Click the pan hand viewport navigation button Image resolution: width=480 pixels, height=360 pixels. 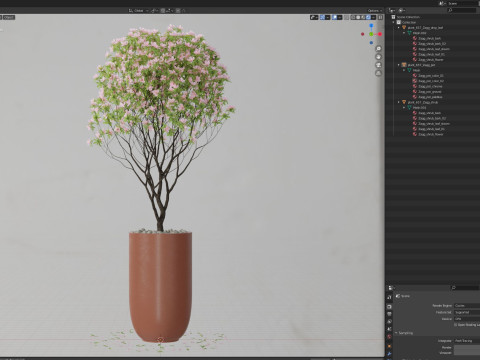[x=378, y=57]
